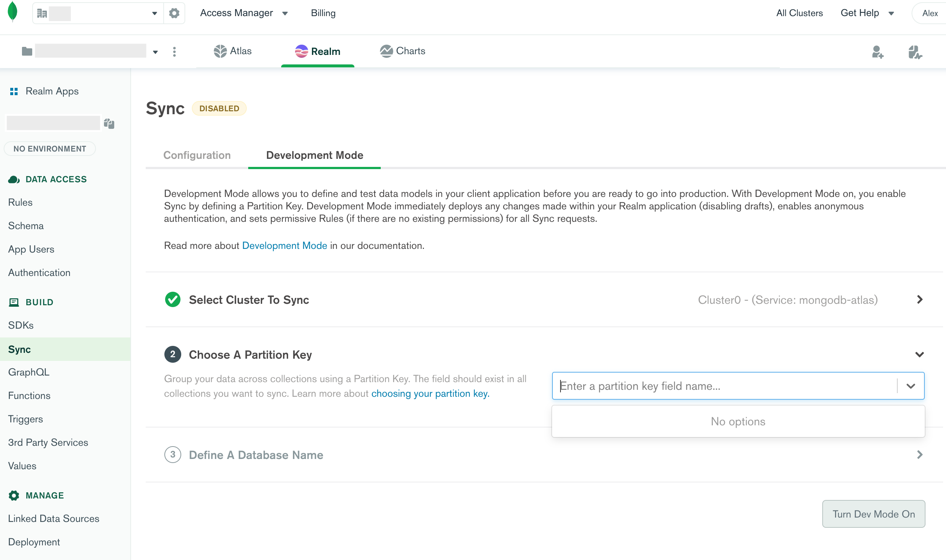Open organization settings gear icon
This screenshot has height=560, width=946.
tap(174, 13)
